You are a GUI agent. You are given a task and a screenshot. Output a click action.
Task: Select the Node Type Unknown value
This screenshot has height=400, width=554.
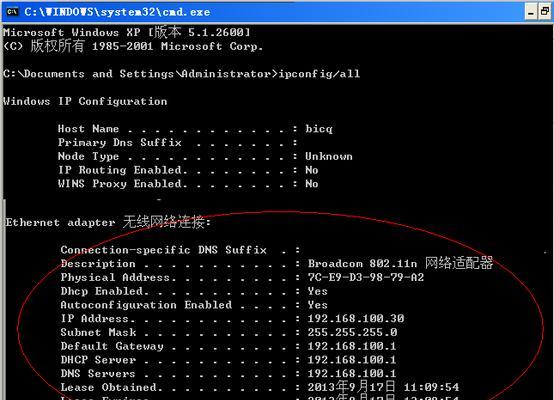(329, 156)
